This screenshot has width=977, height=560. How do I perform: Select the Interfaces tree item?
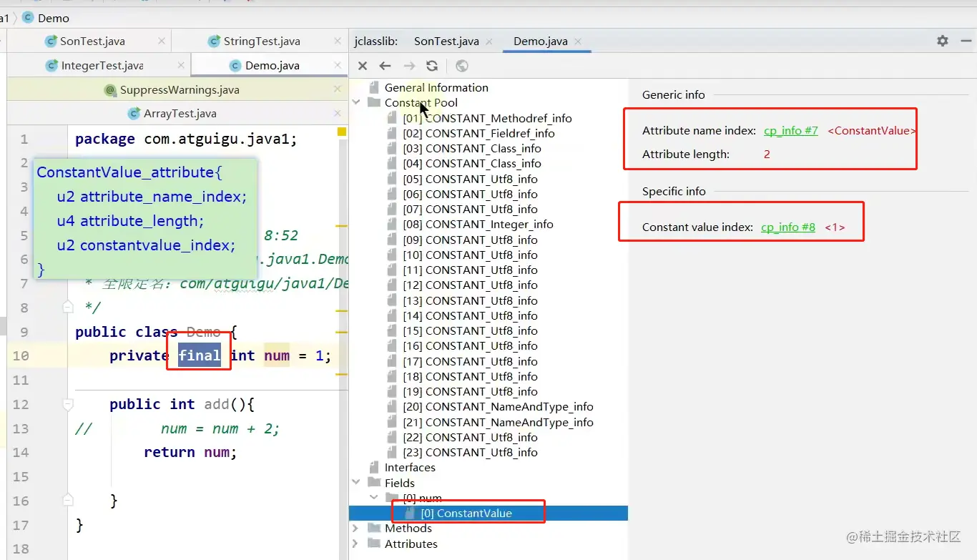click(x=410, y=467)
